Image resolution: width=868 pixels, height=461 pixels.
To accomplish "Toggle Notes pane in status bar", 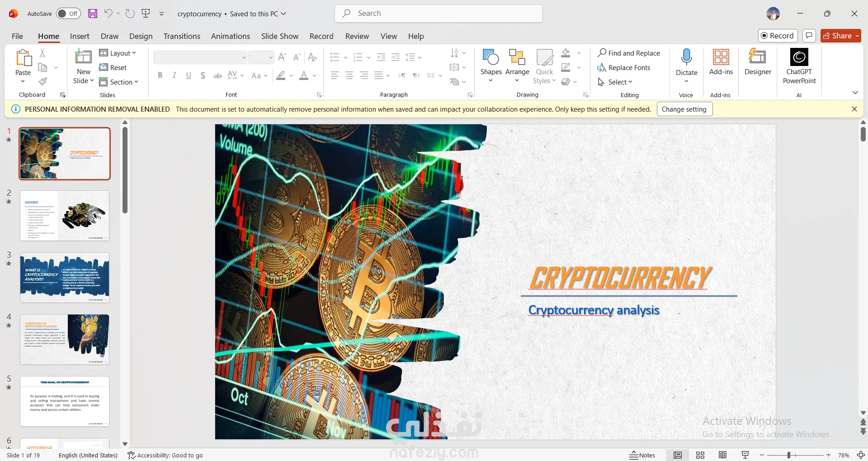I will pos(642,455).
